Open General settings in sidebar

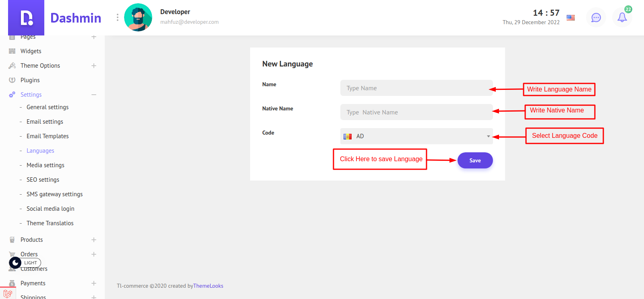48,107
